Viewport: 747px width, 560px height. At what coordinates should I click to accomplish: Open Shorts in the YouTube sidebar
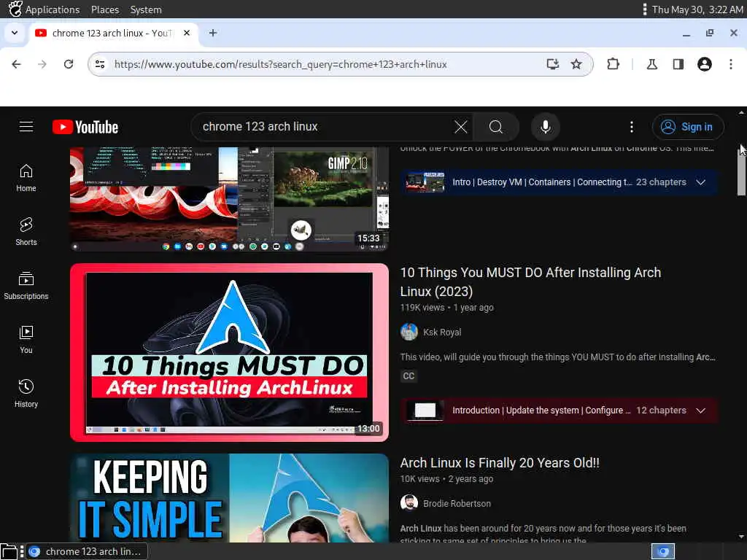(26, 232)
